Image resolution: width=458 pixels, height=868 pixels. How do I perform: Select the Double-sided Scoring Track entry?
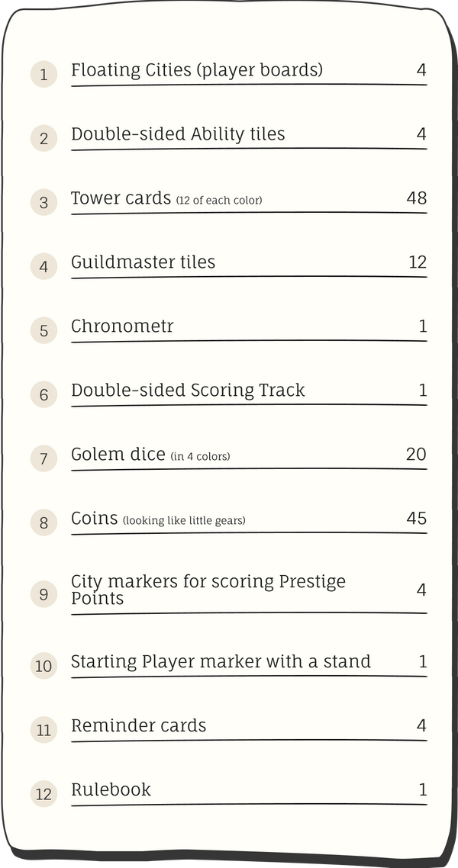pos(188,391)
